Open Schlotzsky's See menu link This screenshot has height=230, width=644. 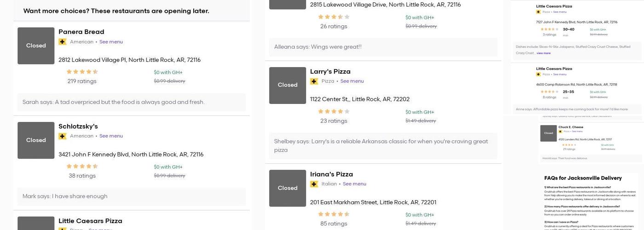click(111, 136)
